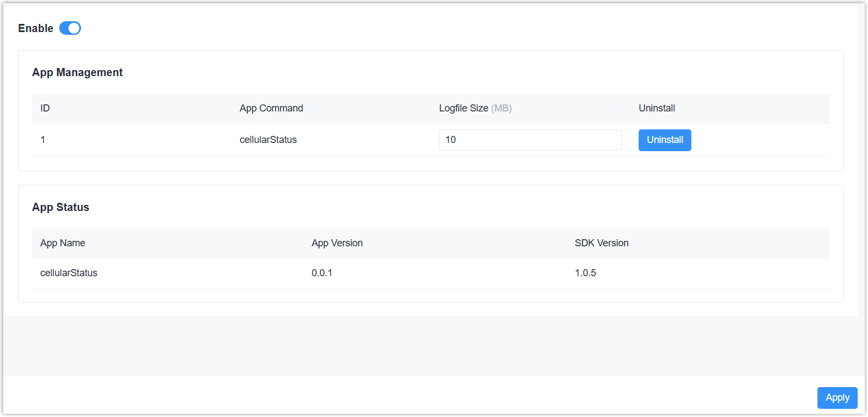Click the Uninstall column header text
Screen dimensions: 868x417
tap(657, 108)
